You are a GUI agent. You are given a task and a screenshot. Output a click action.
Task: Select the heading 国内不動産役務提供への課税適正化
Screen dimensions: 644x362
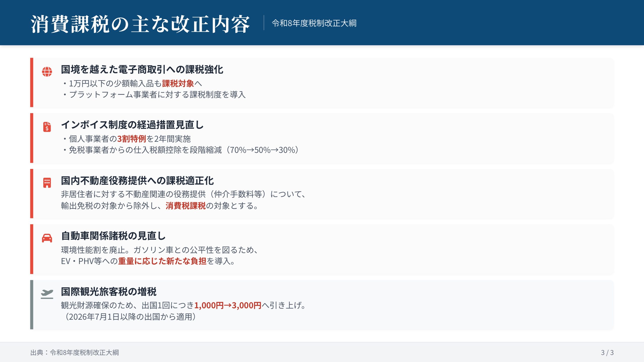(137, 180)
